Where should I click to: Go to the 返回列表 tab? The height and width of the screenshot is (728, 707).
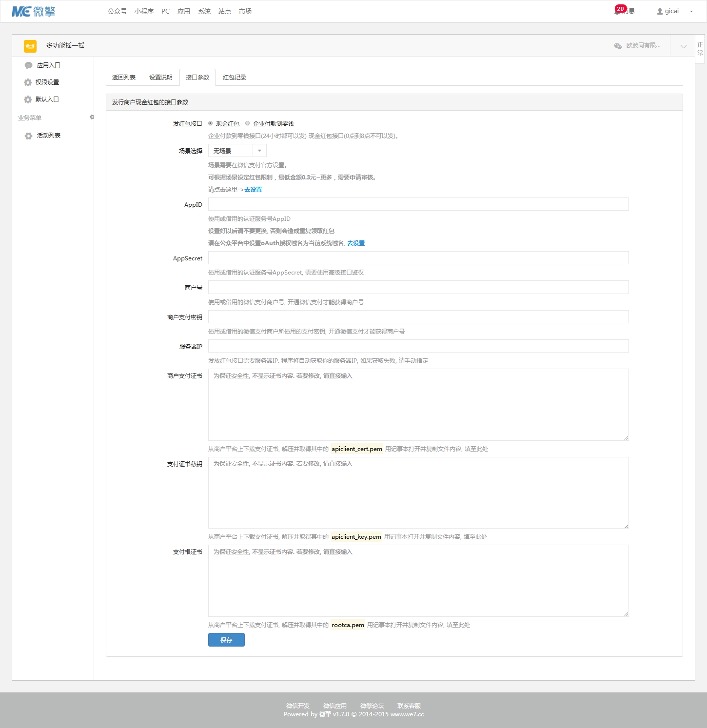[x=124, y=78]
